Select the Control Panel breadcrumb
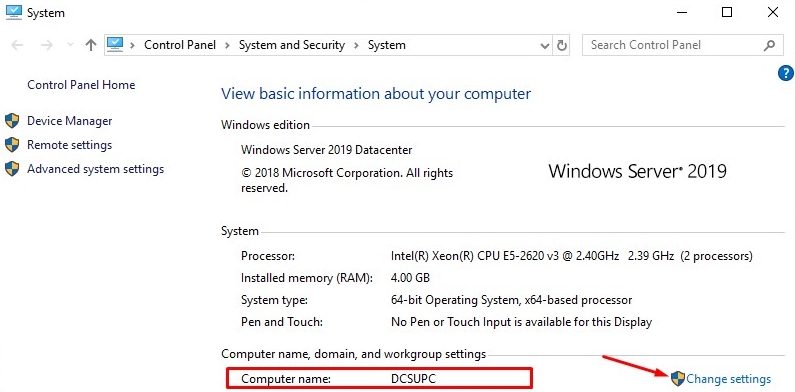 point(180,45)
